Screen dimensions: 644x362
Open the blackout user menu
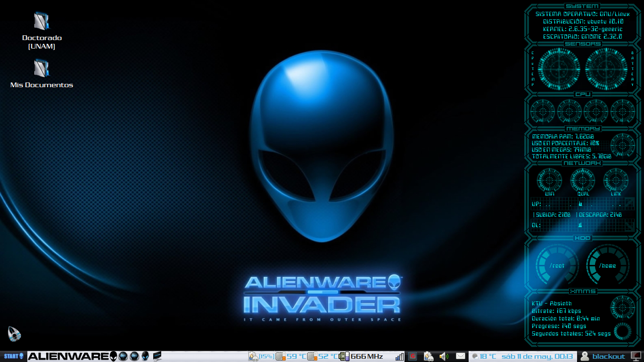click(x=603, y=356)
